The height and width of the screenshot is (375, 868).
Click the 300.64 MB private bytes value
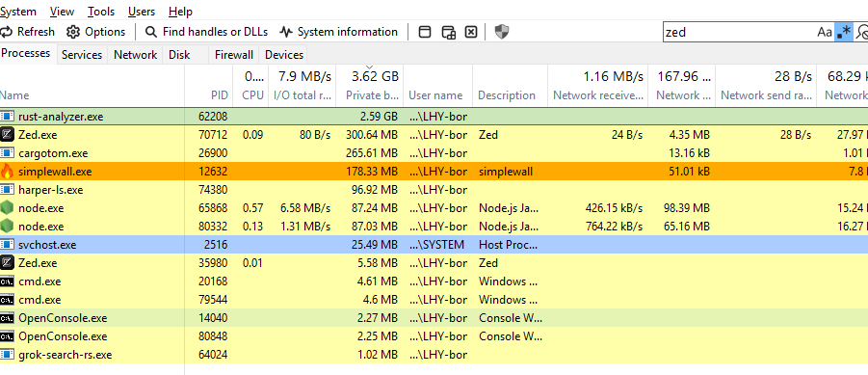pyautogui.click(x=372, y=135)
